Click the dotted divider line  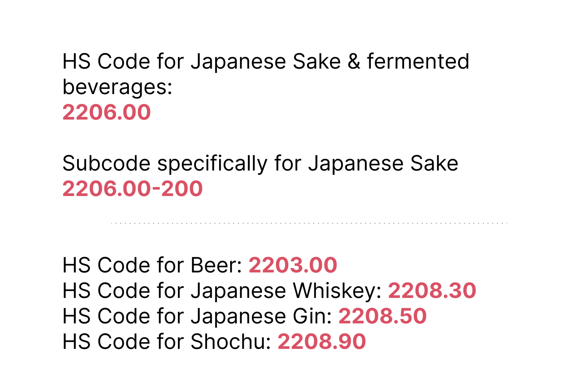click(x=309, y=223)
